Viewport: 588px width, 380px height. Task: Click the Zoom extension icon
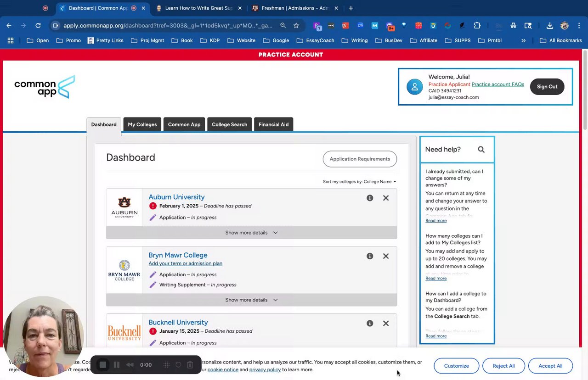coord(360,26)
